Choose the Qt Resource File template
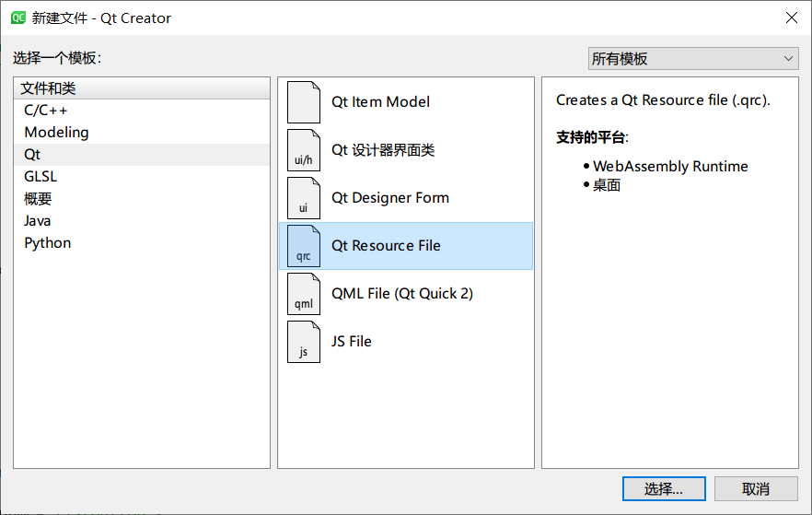This screenshot has height=515, width=812. [x=406, y=246]
